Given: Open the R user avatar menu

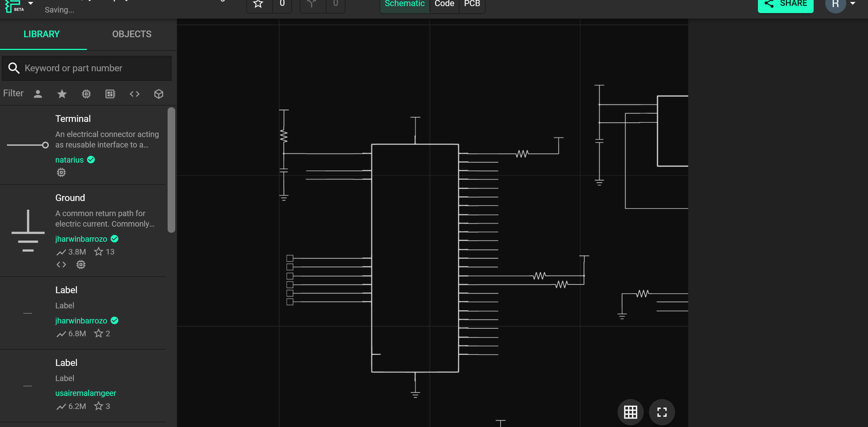Looking at the screenshot, I should pos(836,4).
